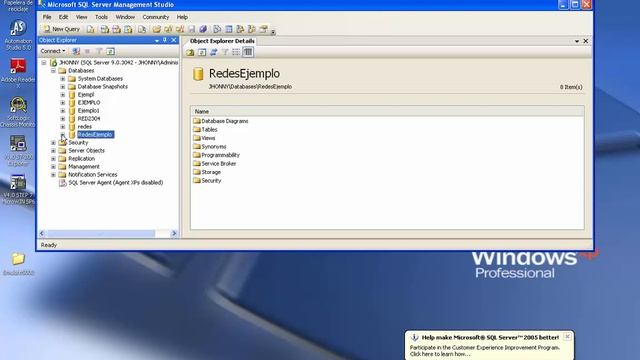The height and width of the screenshot is (360, 640).
Task: Click the Filter icon in Object Explorer toolbar
Action: pos(99,51)
